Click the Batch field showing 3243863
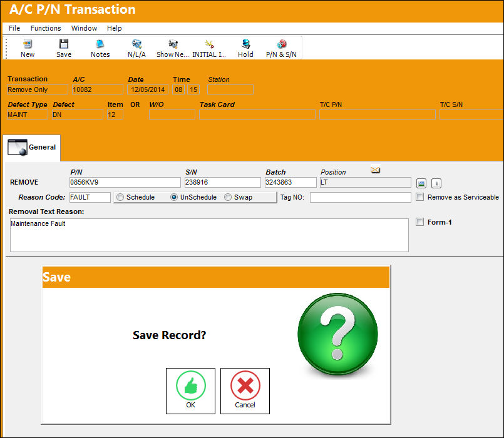The width and height of the screenshot is (504, 438). (x=291, y=182)
